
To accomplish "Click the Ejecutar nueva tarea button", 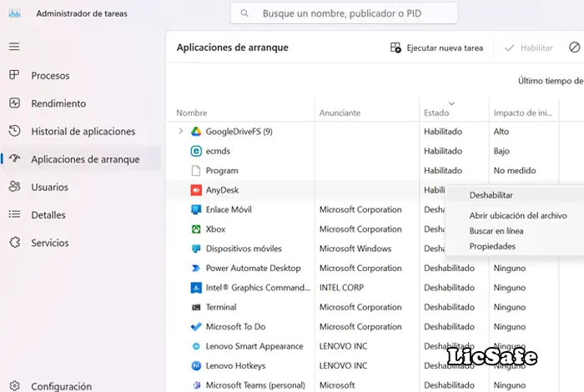I will [436, 48].
